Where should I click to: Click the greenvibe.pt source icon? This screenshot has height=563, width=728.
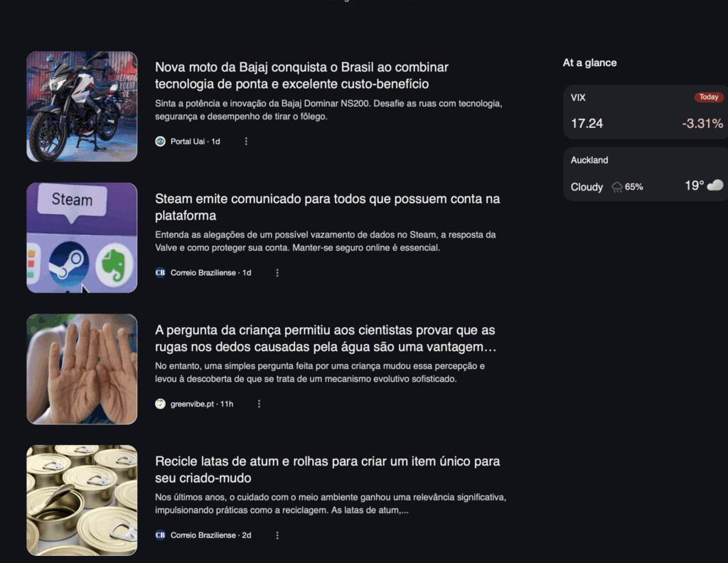point(160,404)
